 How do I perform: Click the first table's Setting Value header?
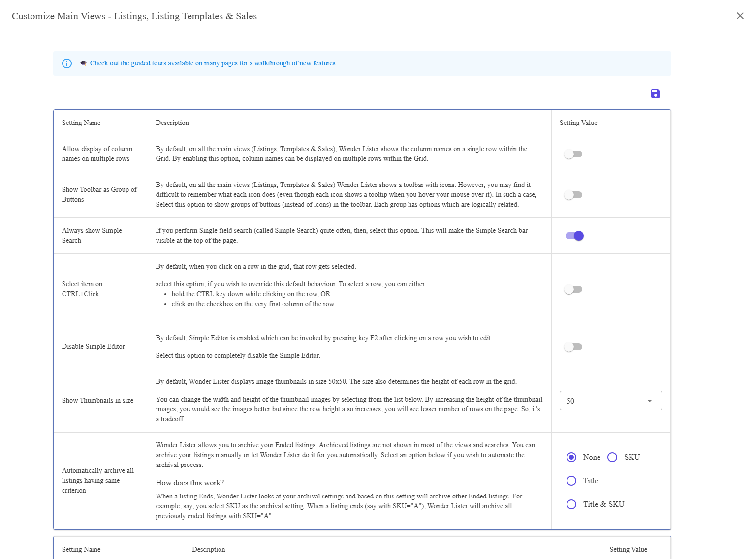(x=578, y=123)
